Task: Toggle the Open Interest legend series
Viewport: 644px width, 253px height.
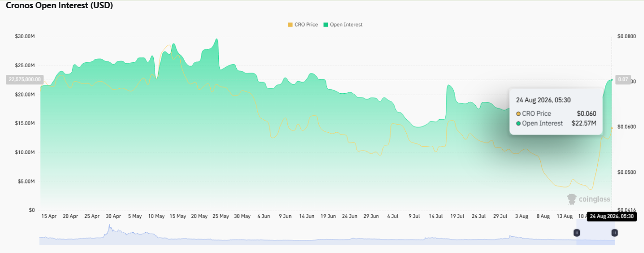Action: coord(343,25)
